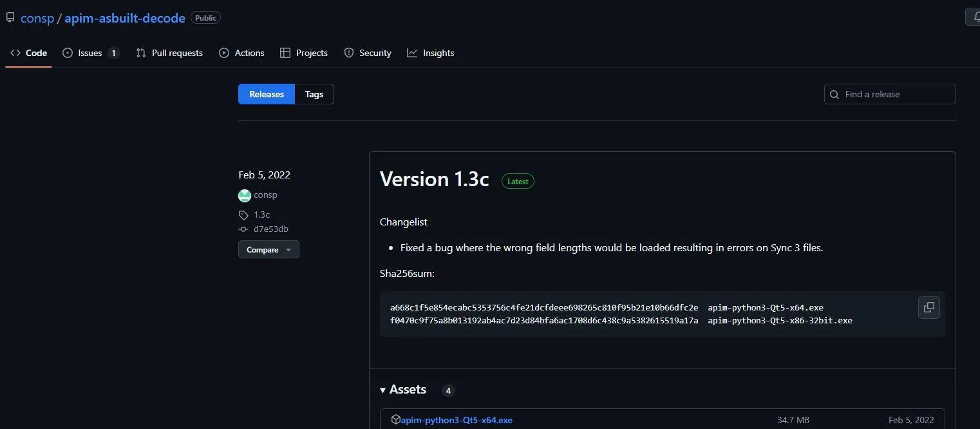
Task: Click the 34.7 MB file size
Action: pyautogui.click(x=793, y=420)
